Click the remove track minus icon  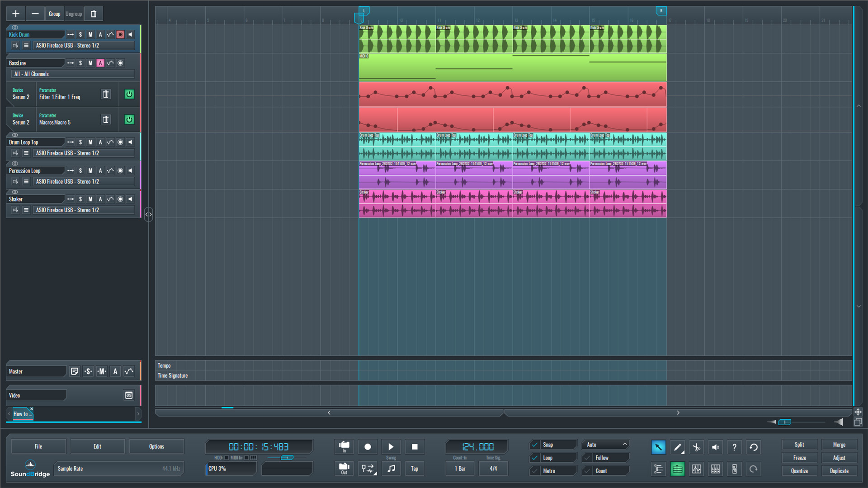tap(35, 14)
